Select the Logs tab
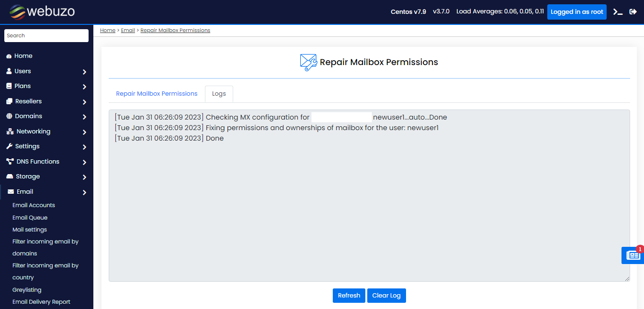644x309 pixels. tap(219, 94)
